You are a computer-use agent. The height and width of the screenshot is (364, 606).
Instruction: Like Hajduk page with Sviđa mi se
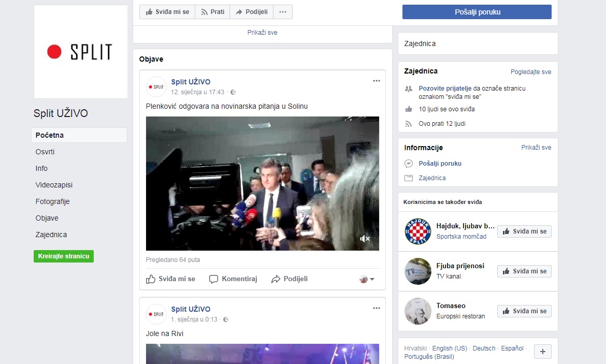[524, 231]
